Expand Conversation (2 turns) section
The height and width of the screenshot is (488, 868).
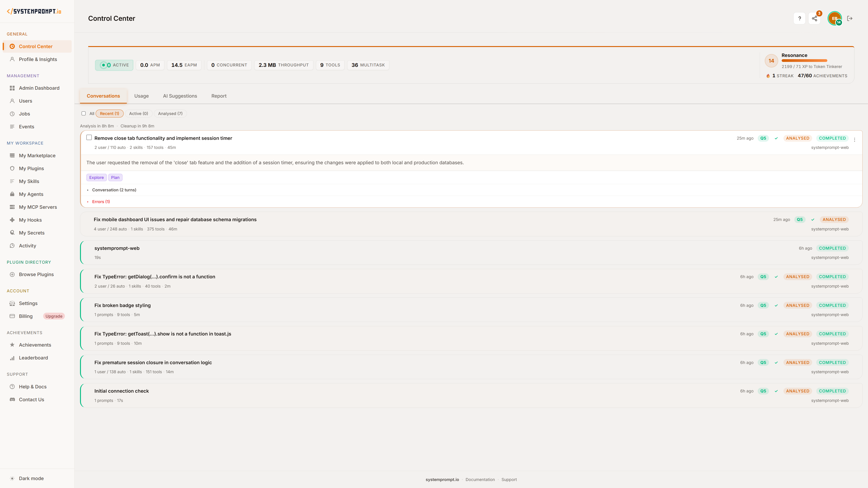click(x=114, y=190)
